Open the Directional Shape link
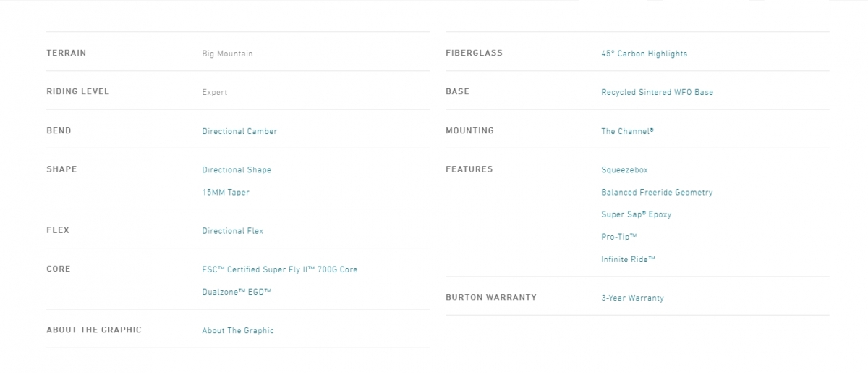This screenshot has width=868, height=373. [x=237, y=169]
